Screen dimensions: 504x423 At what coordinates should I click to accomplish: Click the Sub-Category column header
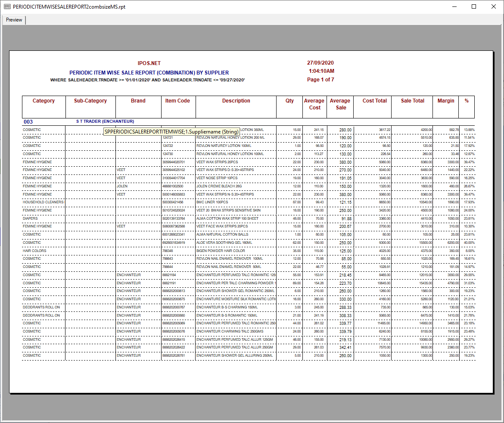[x=90, y=101]
